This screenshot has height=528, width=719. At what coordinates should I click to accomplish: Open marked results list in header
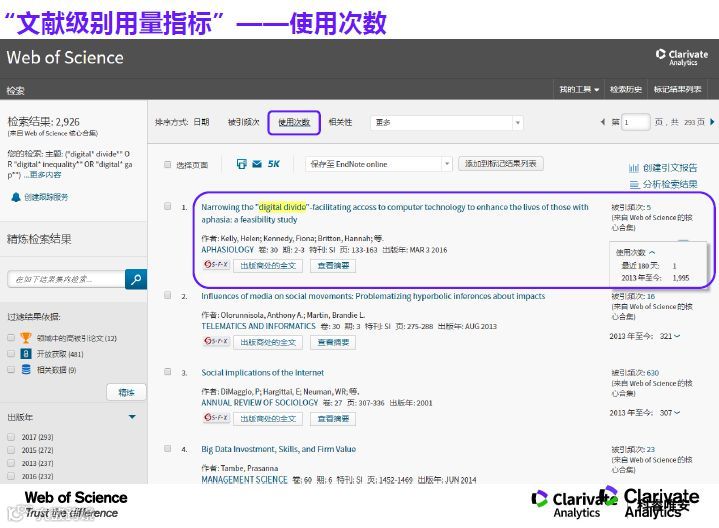[x=677, y=89]
